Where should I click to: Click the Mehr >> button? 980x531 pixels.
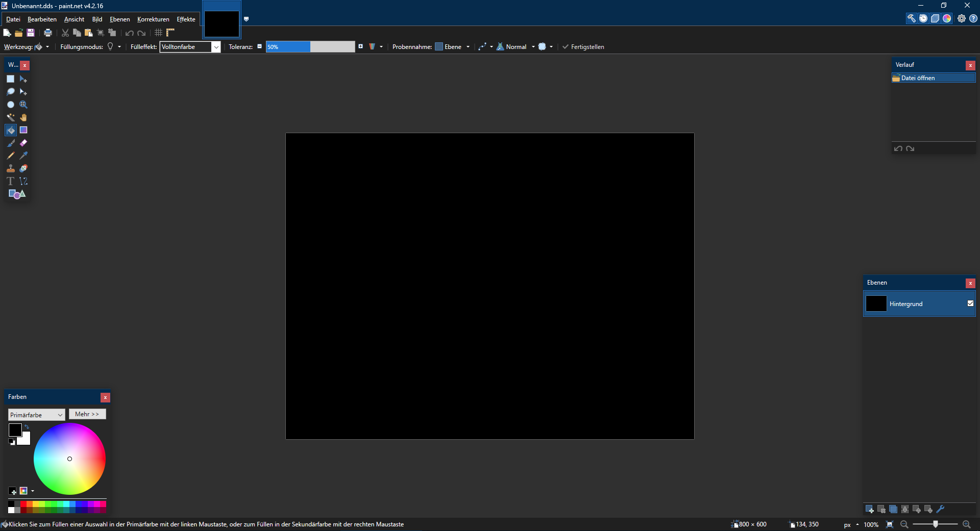pos(87,414)
